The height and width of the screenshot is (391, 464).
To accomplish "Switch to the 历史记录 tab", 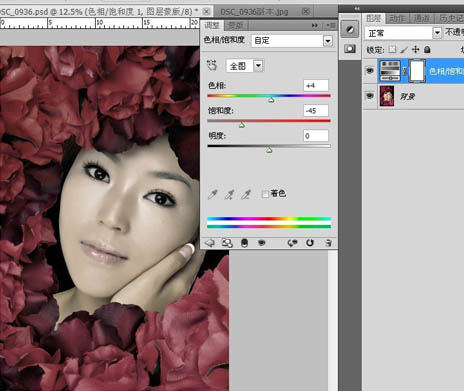I will (450, 18).
